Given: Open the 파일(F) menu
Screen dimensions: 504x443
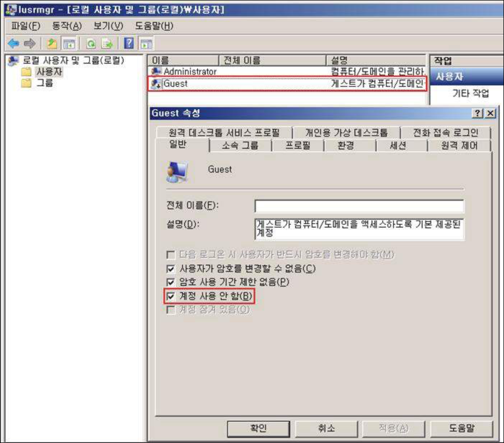Looking at the screenshot, I should click(26, 26).
